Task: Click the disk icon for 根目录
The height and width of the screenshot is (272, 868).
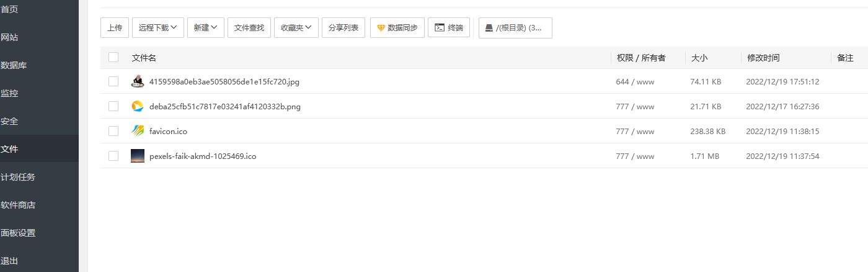Action: tap(489, 28)
